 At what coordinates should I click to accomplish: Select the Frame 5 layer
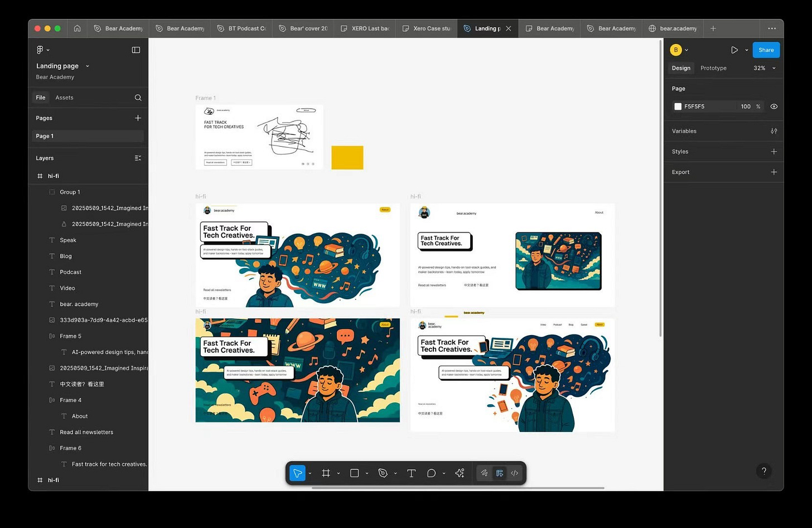pos(88,336)
